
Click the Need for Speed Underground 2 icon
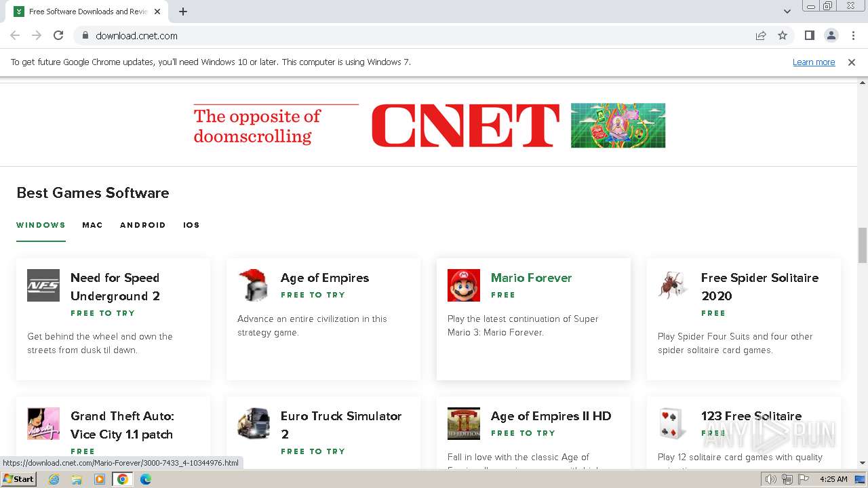(43, 285)
